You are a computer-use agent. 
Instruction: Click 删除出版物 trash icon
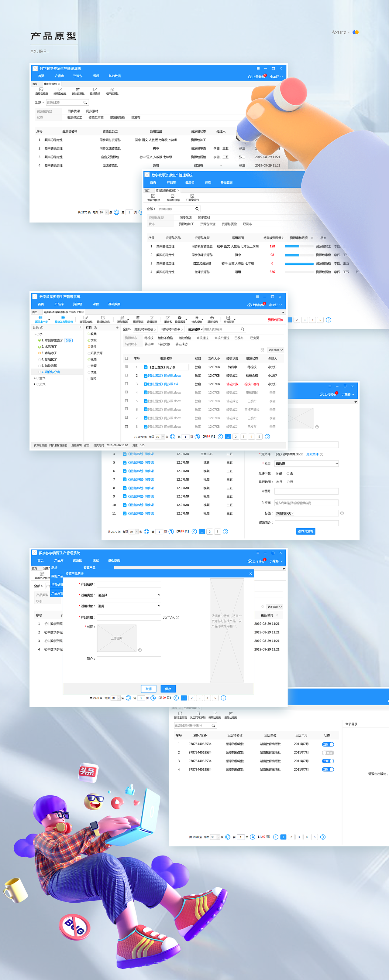[x=230, y=714]
